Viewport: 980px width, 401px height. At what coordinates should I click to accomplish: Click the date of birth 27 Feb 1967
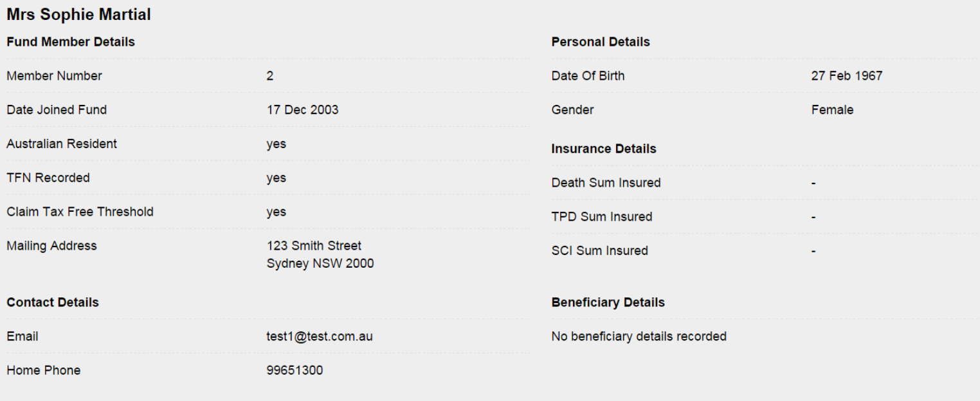click(x=847, y=76)
